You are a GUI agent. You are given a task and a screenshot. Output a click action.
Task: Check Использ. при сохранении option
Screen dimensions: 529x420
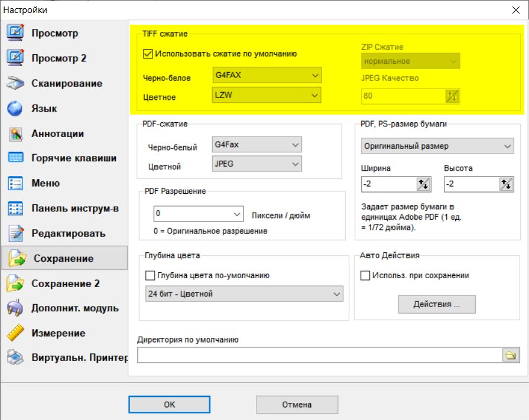coord(365,275)
